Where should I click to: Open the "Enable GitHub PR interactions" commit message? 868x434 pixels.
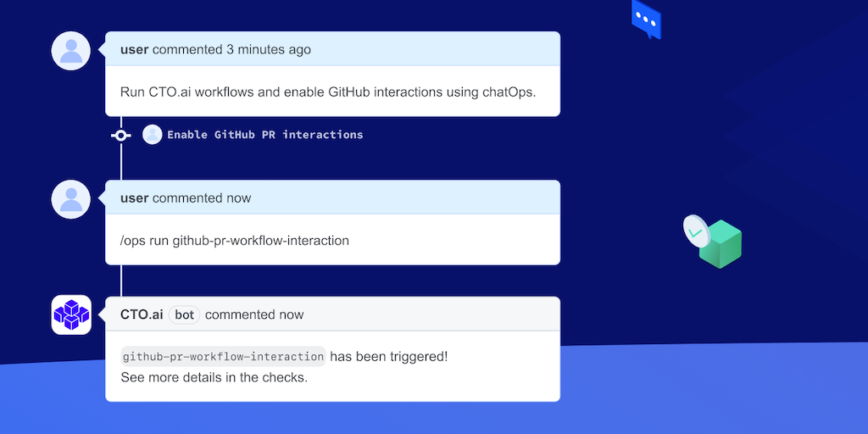click(x=264, y=135)
